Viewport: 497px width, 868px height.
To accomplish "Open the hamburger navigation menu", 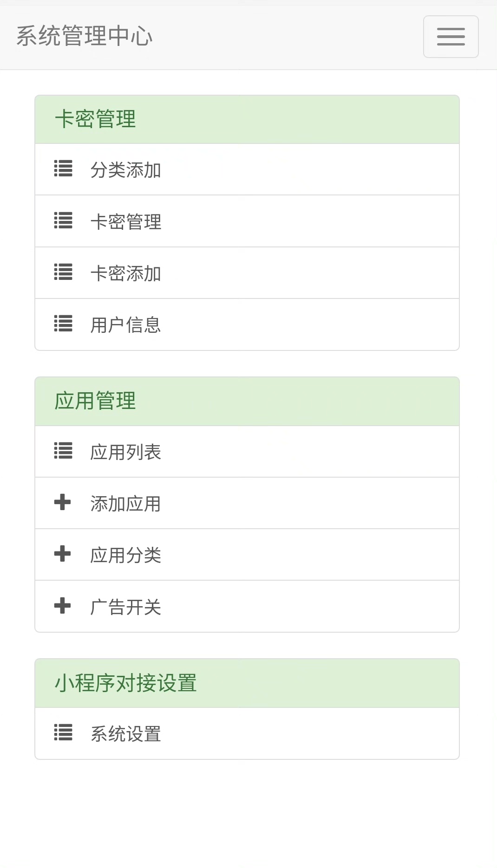I will (x=451, y=37).
